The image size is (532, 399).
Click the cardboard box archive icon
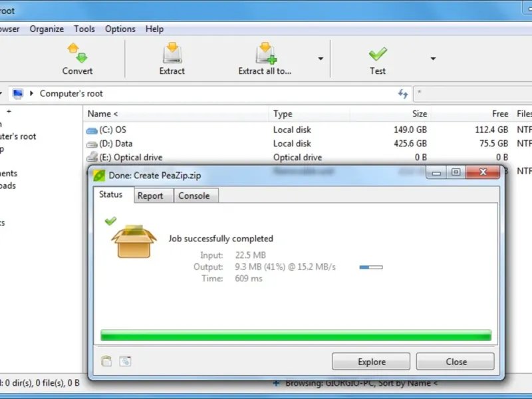click(134, 241)
